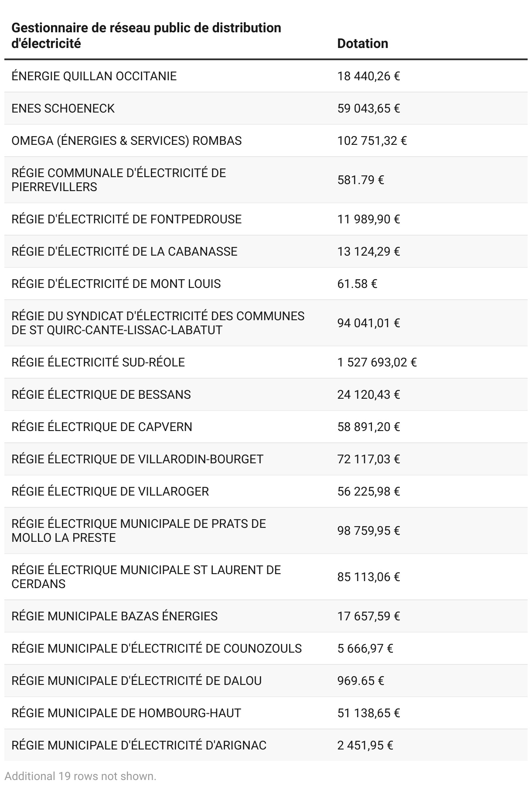Click the Dotation column header
532x787 pixels.
362,44
